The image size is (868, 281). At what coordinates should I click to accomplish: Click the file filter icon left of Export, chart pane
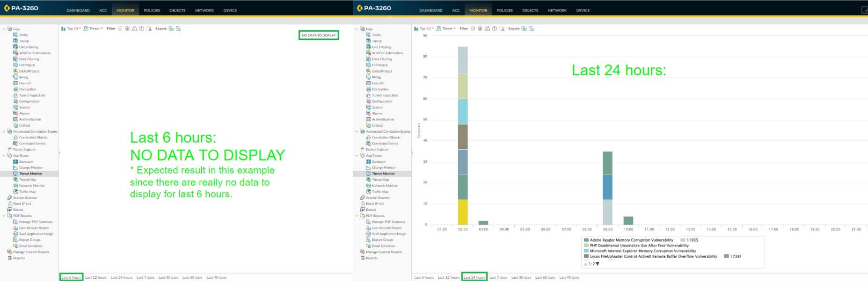(x=502, y=29)
